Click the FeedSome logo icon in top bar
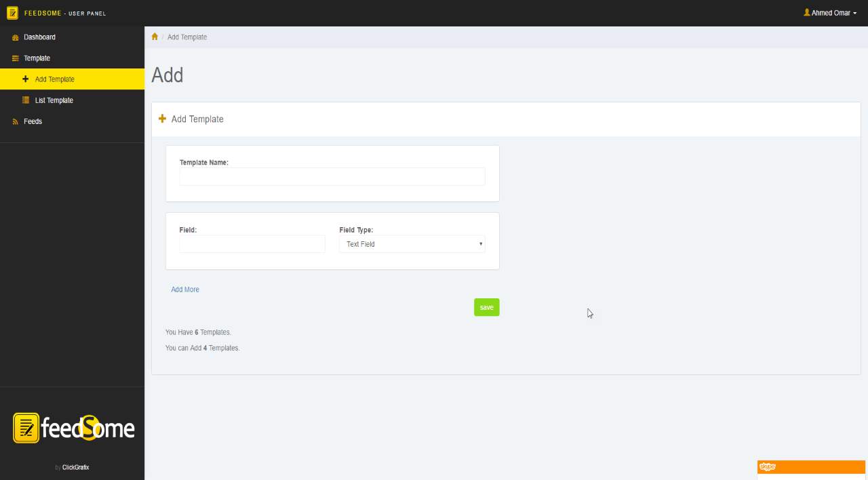This screenshot has width=868, height=480. 12,13
